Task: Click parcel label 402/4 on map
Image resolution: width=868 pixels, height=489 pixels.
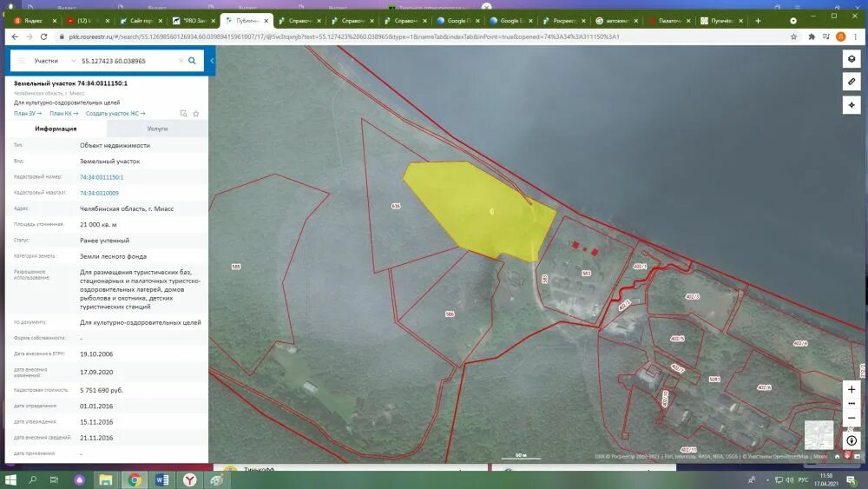Action: [799, 343]
